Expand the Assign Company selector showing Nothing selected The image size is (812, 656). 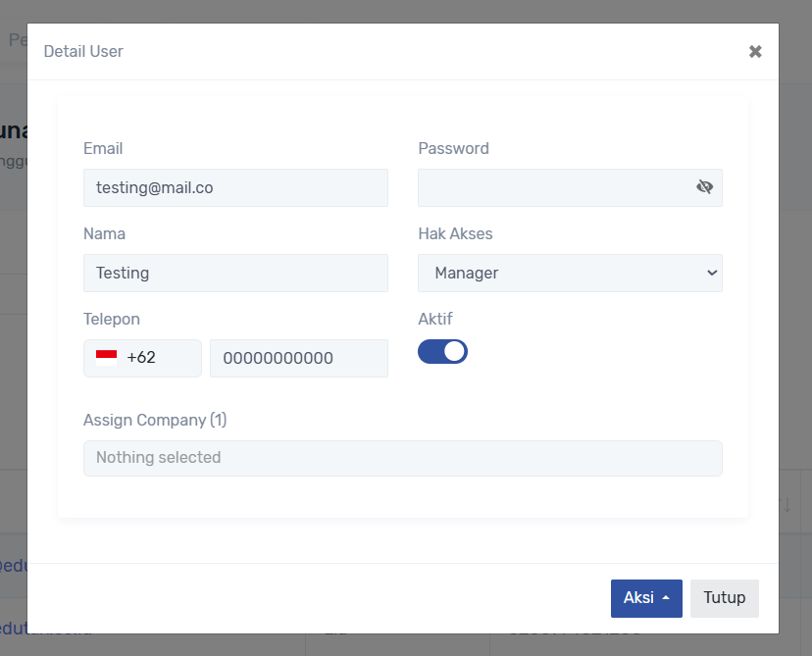click(x=402, y=458)
